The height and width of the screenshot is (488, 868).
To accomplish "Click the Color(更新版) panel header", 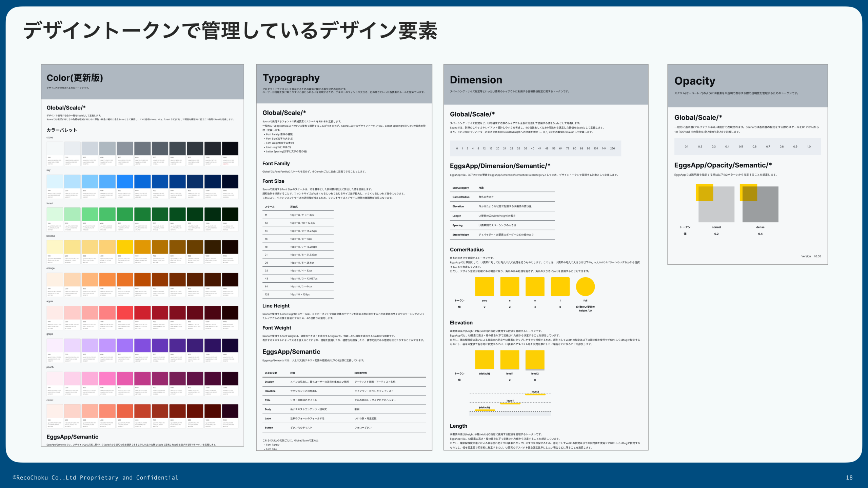I will [75, 78].
